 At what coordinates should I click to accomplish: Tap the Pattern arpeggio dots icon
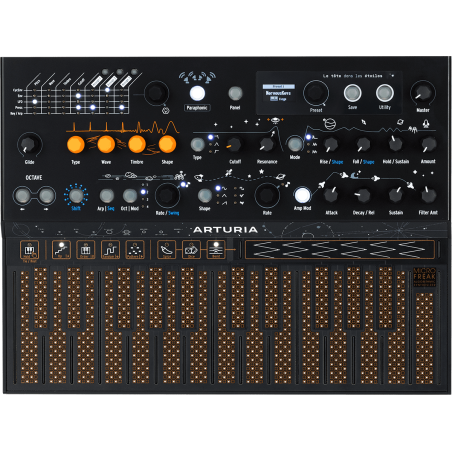pyautogui.click(x=135, y=250)
